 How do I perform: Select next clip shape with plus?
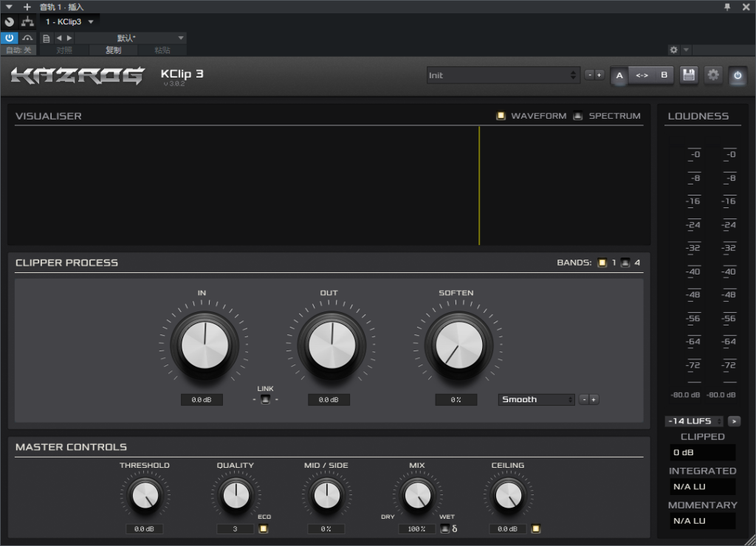click(x=594, y=399)
